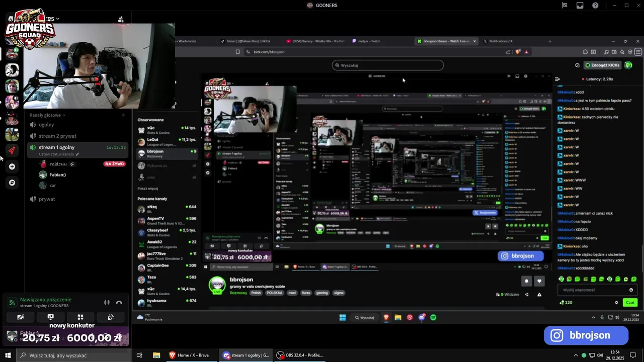Toggle the camera on in voice panel
This screenshot has height=362, width=644.
pos(21,317)
